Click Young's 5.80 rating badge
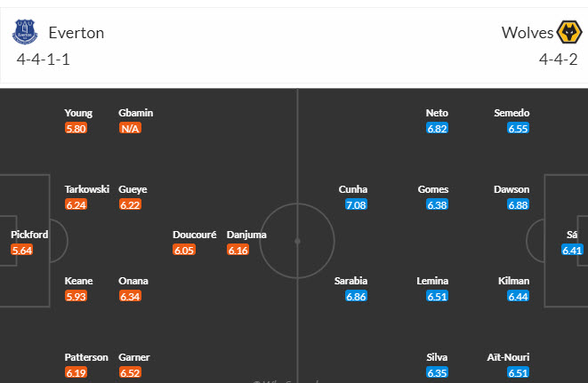The height and width of the screenshot is (383, 588). pos(76,128)
